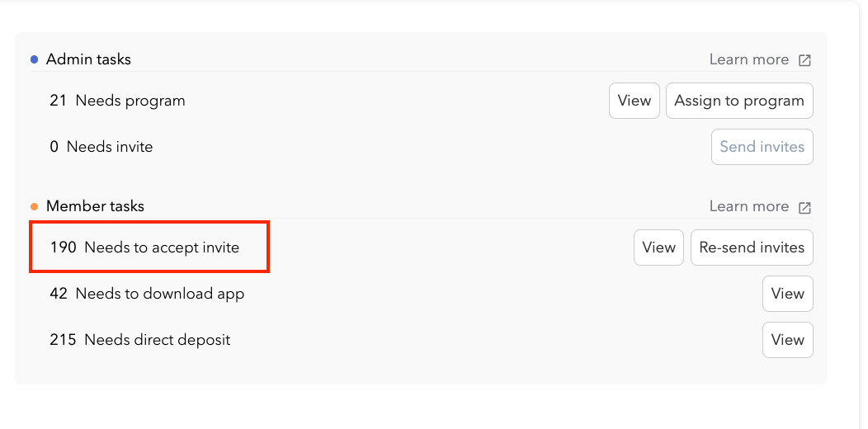
Task: Click the Admin tasks section heading
Action: coord(88,59)
